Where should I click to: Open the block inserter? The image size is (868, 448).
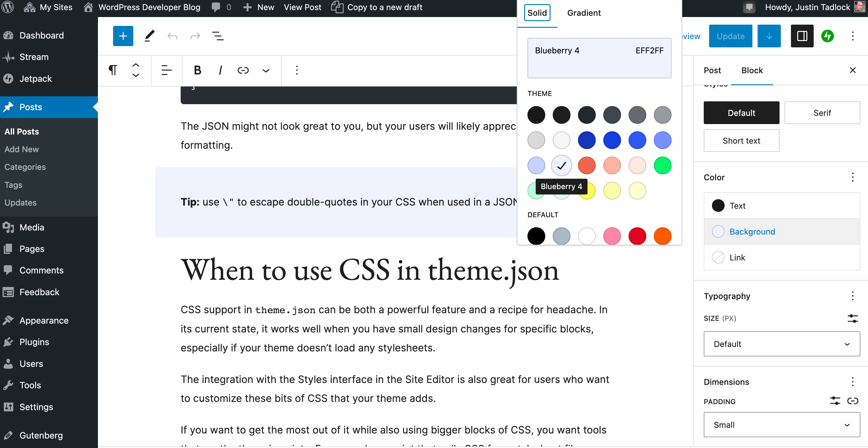coord(123,36)
